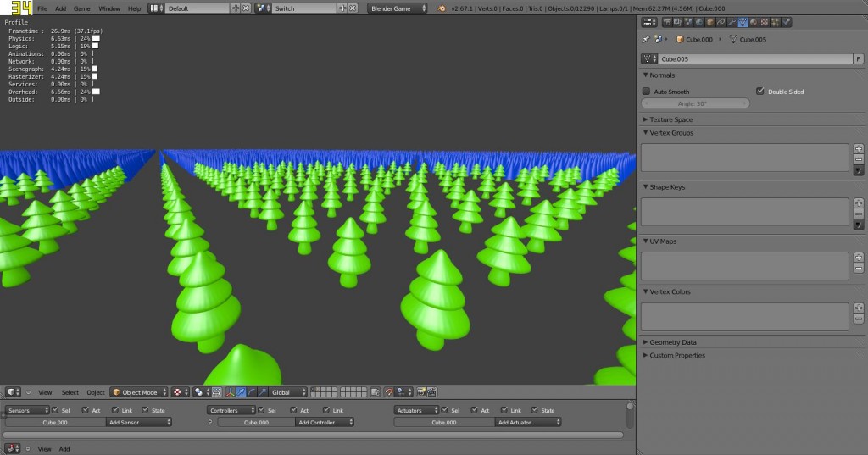868x455 pixels.
Task: Open the Global orientation dropdown
Action: coord(288,392)
